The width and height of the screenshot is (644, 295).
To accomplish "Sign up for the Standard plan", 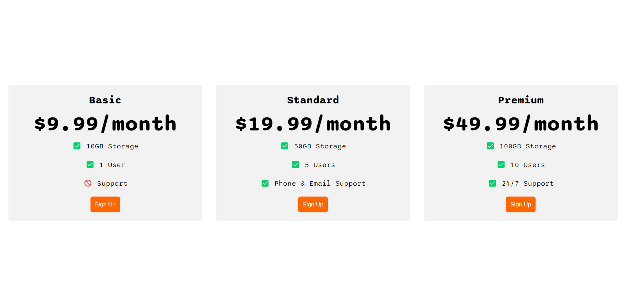I will click(313, 204).
